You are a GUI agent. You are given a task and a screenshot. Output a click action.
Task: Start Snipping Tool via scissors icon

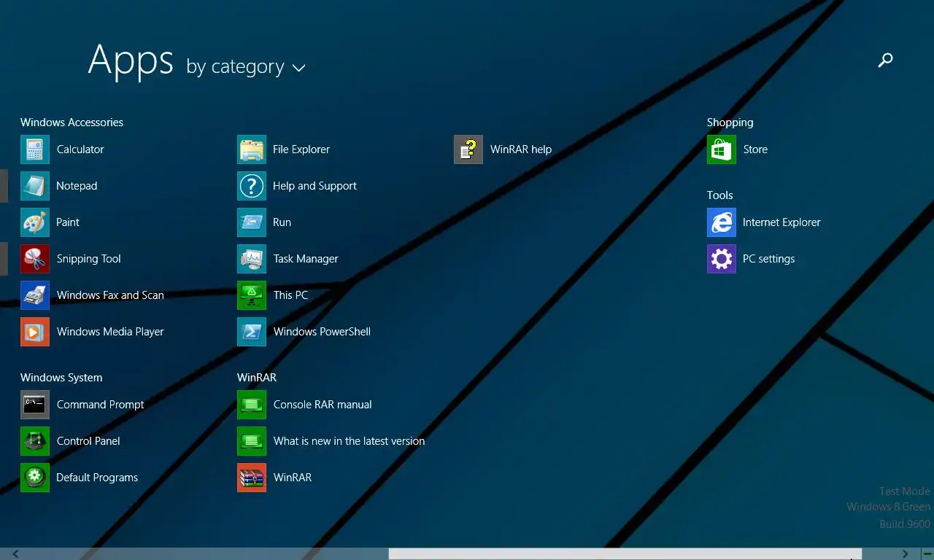point(35,259)
